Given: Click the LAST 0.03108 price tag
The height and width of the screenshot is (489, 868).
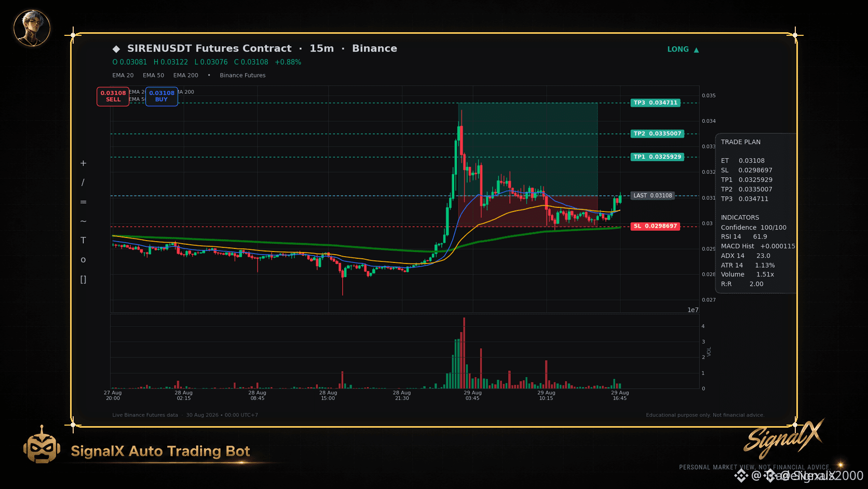Looking at the screenshot, I should point(653,195).
